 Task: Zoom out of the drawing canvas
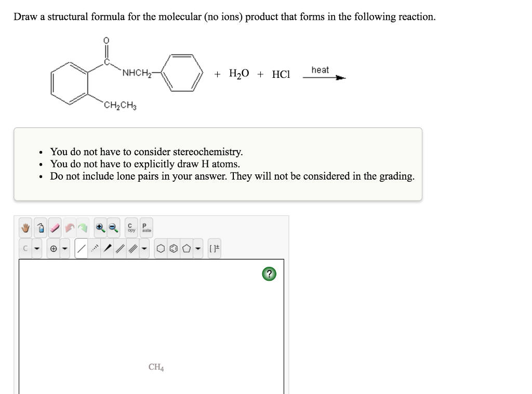[x=113, y=227]
